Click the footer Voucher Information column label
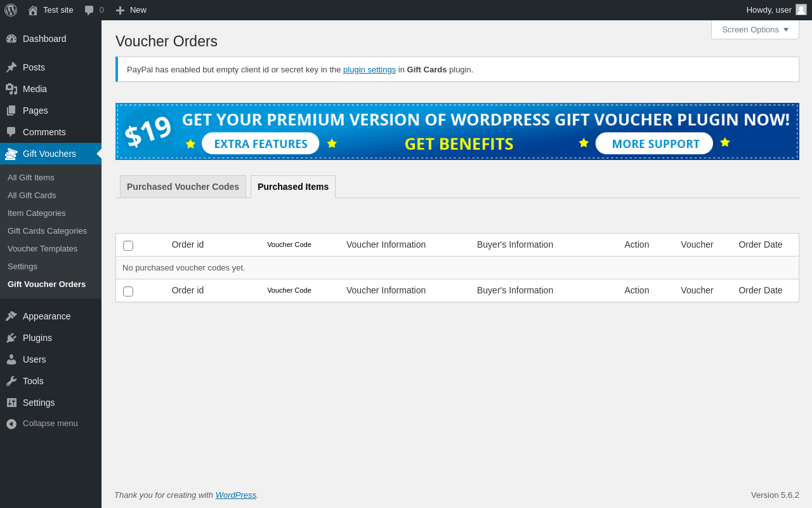This screenshot has height=508, width=812. point(386,290)
